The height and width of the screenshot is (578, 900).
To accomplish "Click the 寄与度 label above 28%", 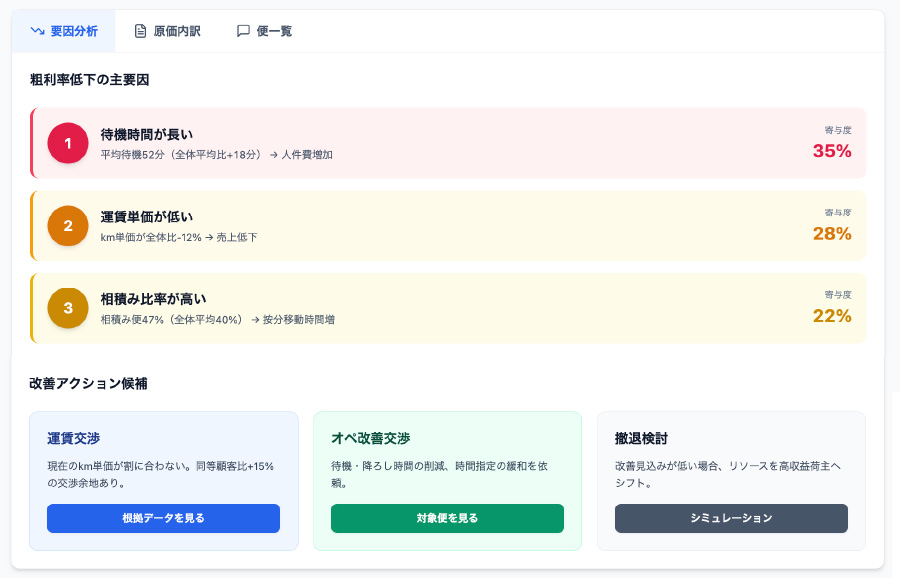I will pyautogui.click(x=838, y=212).
